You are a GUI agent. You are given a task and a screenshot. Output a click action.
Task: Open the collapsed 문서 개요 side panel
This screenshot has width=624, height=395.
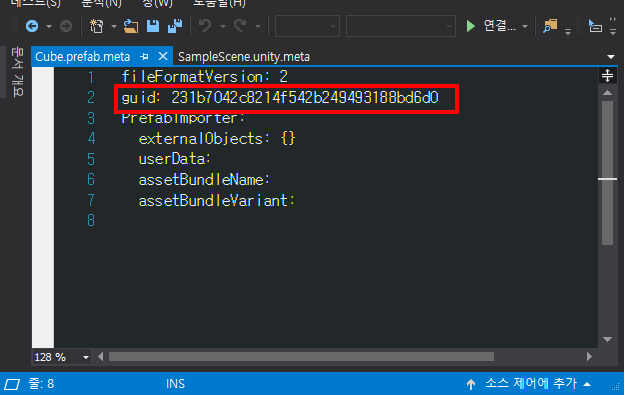click(x=17, y=72)
